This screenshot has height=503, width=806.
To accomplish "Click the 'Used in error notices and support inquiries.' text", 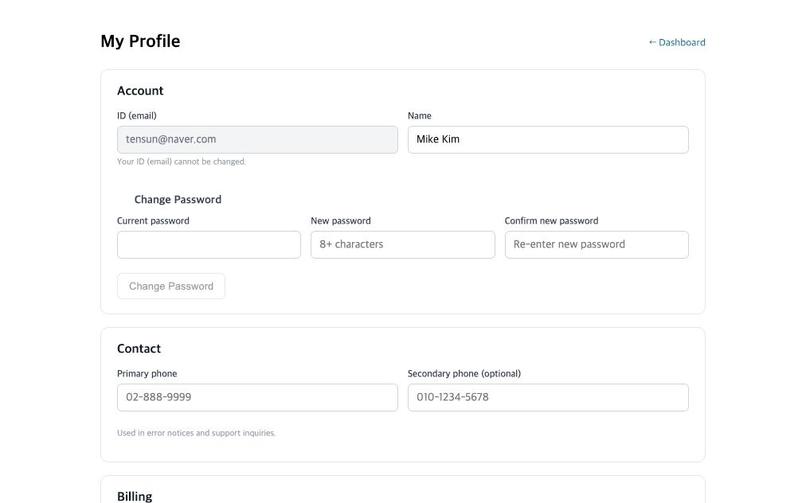I will coord(196,433).
